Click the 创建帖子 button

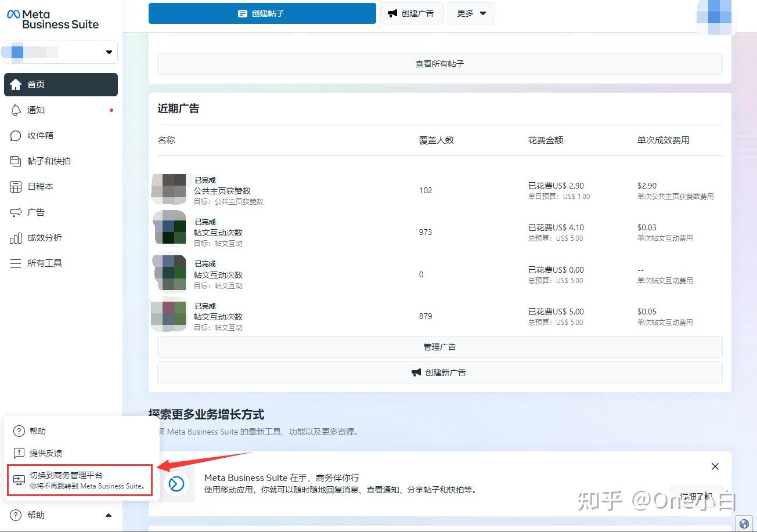point(262,13)
